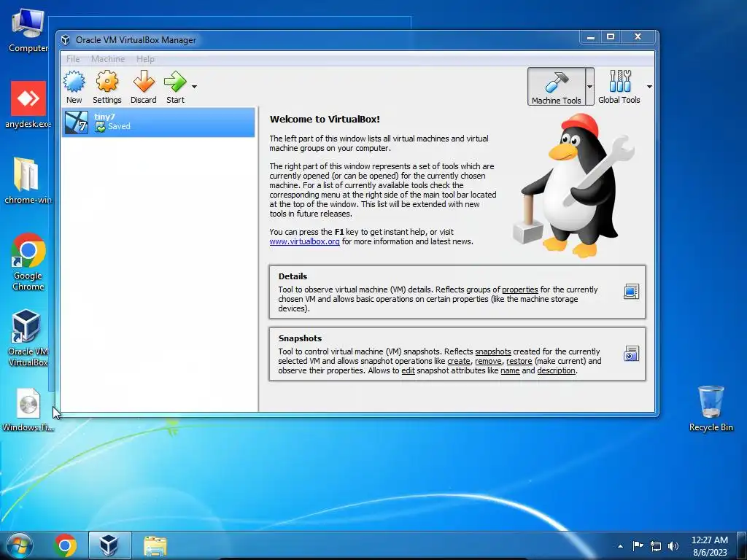The image size is (747, 560).
Task: Click the restore link
Action: coord(519,361)
